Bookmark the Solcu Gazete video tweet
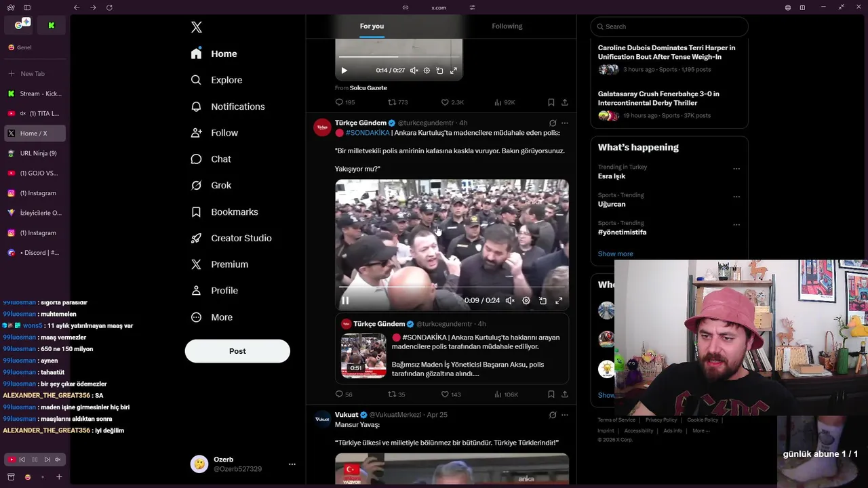The image size is (868, 488). [551, 102]
